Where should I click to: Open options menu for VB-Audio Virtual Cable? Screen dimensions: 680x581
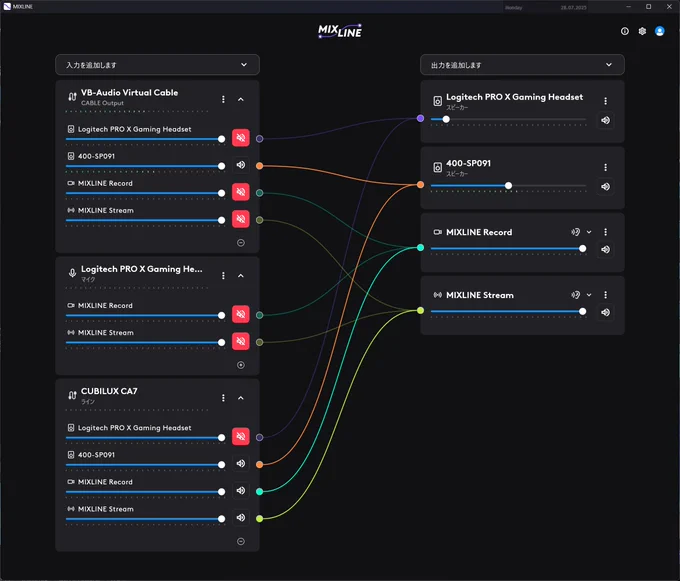pyautogui.click(x=223, y=99)
